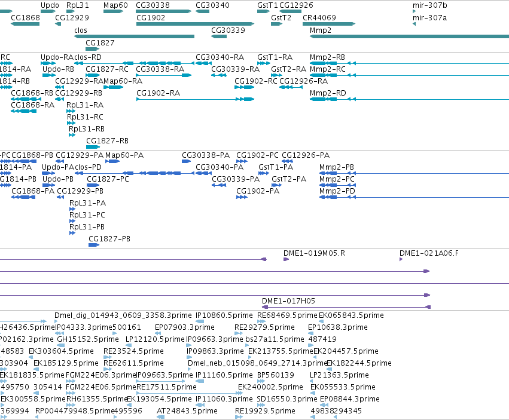Open the Map60 gene feature label
Viewport: 509px width, 420px height.
pos(115,5)
